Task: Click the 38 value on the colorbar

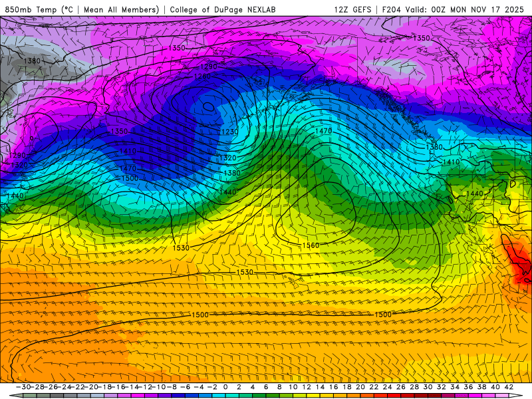Action: 481,387
